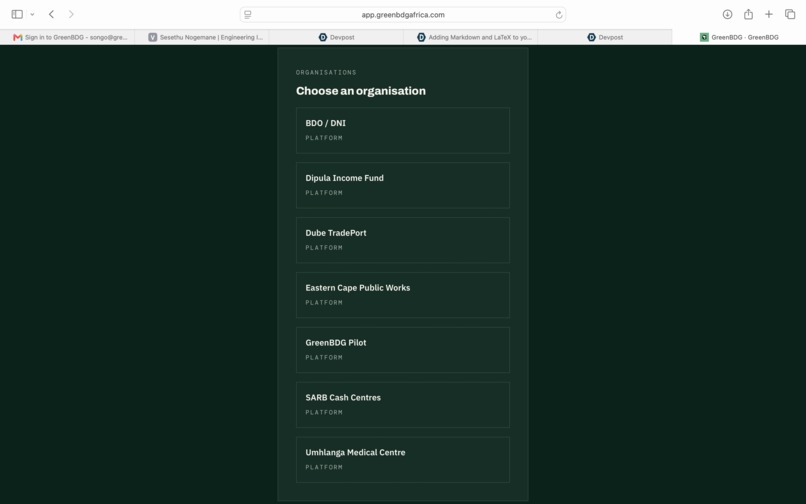Viewport: 806px width, 504px height.
Task: Go back using the back arrow
Action: tap(51, 14)
